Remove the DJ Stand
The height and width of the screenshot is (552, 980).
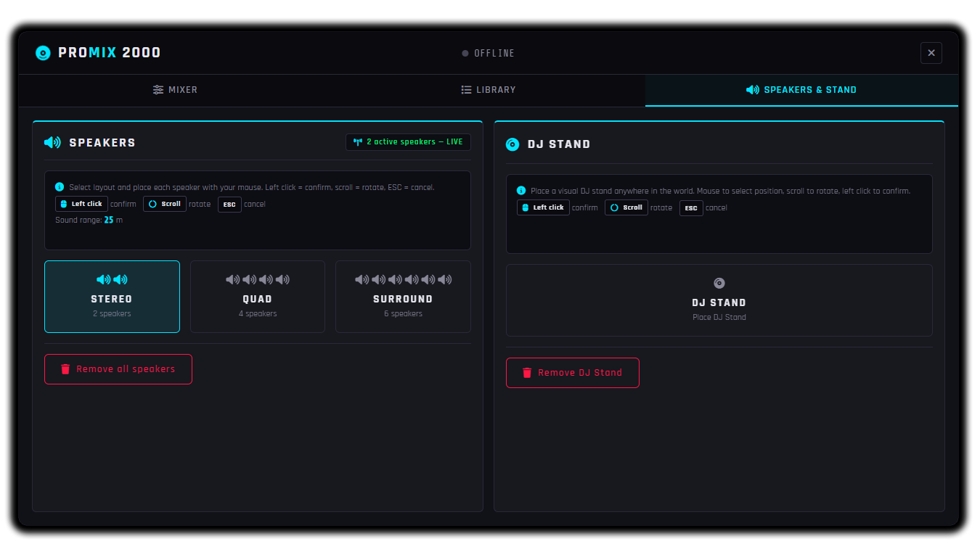coord(573,373)
